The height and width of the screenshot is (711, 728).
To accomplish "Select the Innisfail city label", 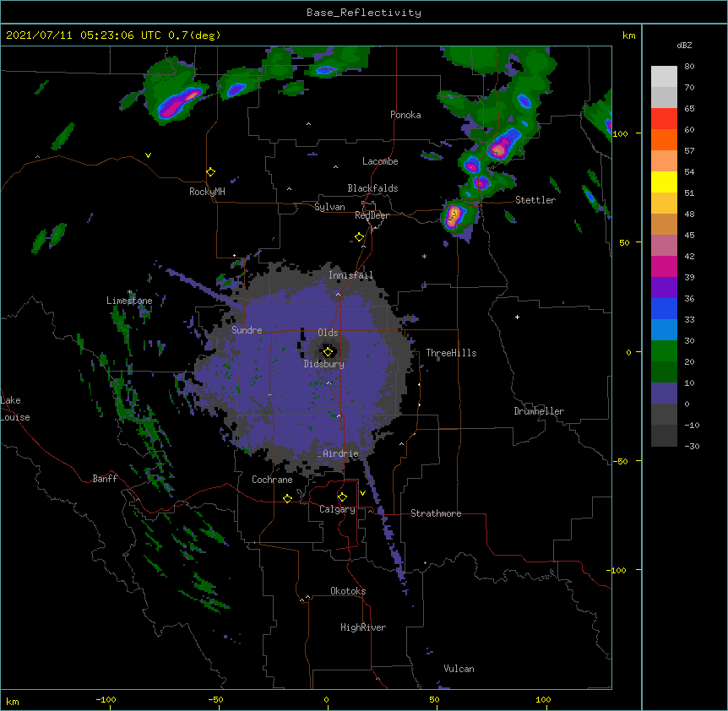I will pyautogui.click(x=350, y=275).
